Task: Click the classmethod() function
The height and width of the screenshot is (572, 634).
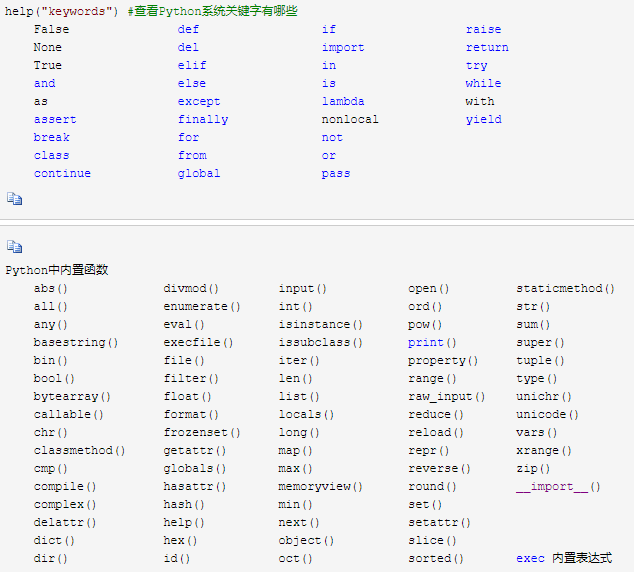Action: 79,450
